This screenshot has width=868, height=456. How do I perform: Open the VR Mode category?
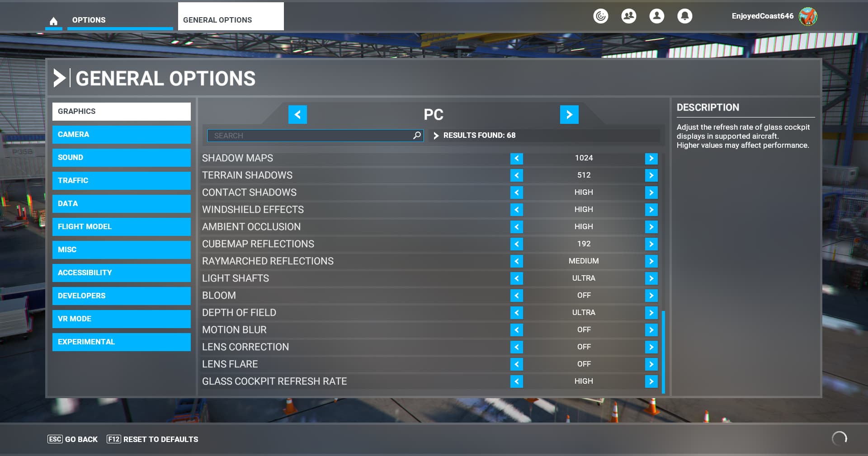[122, 319]
